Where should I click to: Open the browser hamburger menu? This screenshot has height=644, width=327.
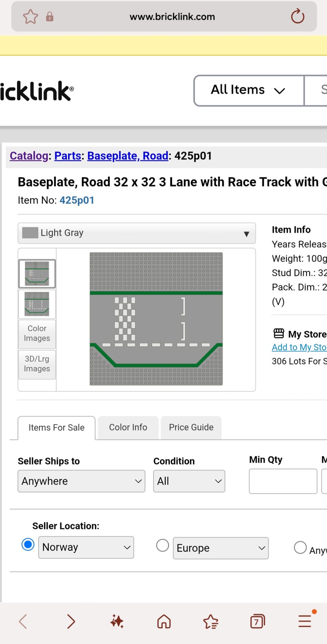point(305,621)
